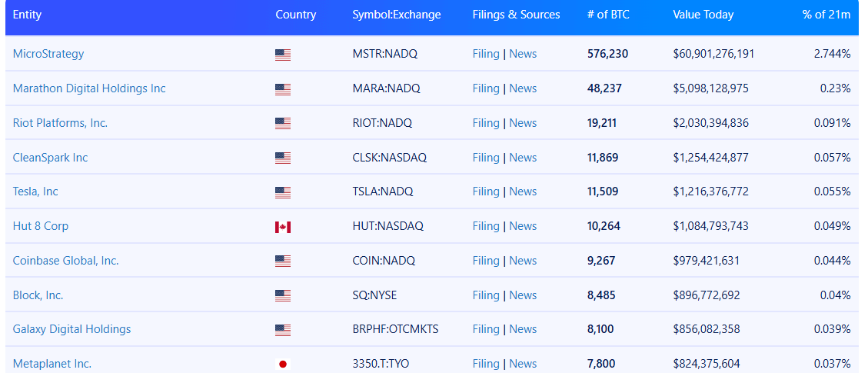Open the Galaxy Digital Holdings link
This screenshot has width=868, height=373.
click(72, 328)
